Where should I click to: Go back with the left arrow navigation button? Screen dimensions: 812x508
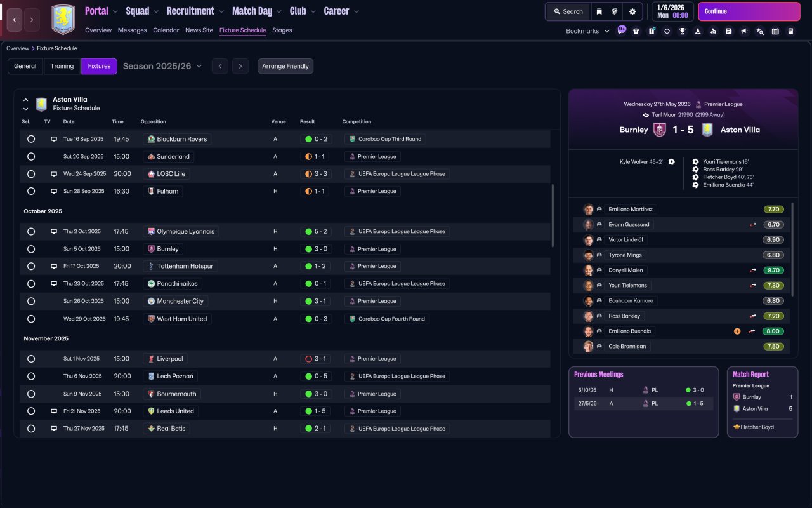pyautogui.click(x=15, y=20)
